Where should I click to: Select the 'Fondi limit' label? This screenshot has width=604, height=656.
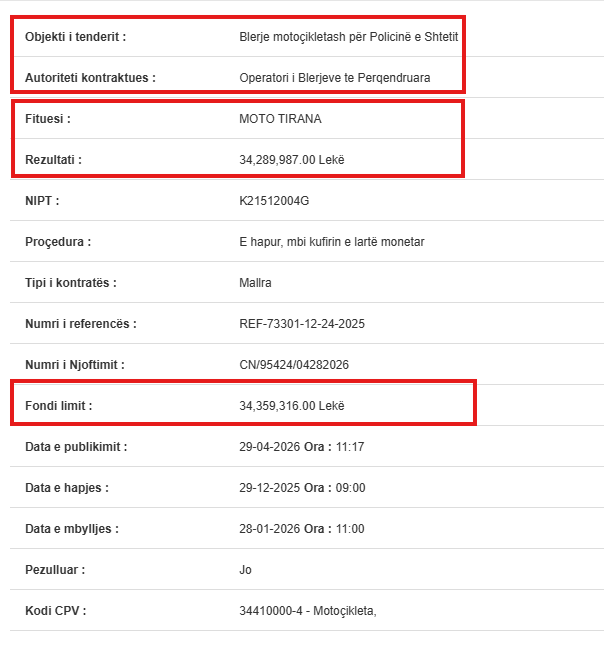pyautogui.click(x=59, y=405)
